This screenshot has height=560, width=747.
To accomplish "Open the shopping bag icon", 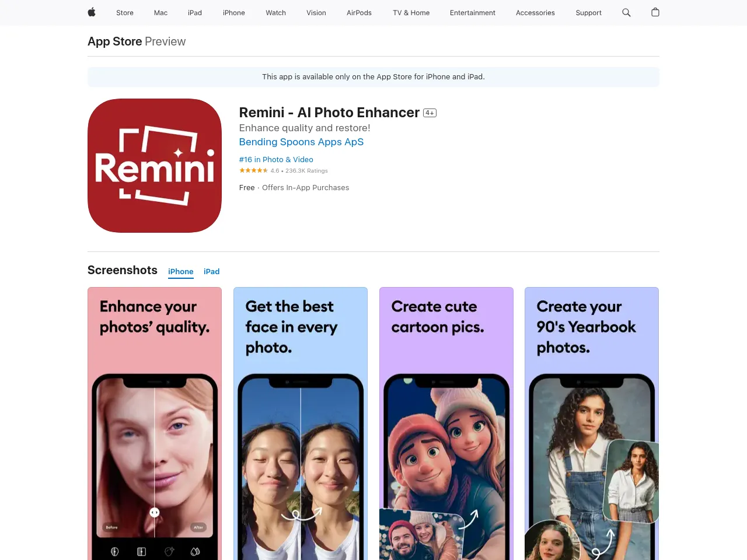I will coord(655,12).
